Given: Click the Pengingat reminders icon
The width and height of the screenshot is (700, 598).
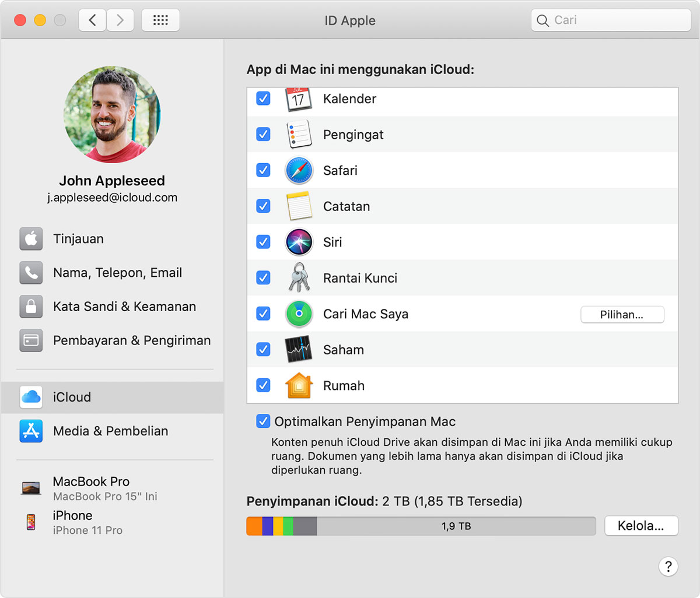Looking at the screenshot, I should tap(299, 135).
